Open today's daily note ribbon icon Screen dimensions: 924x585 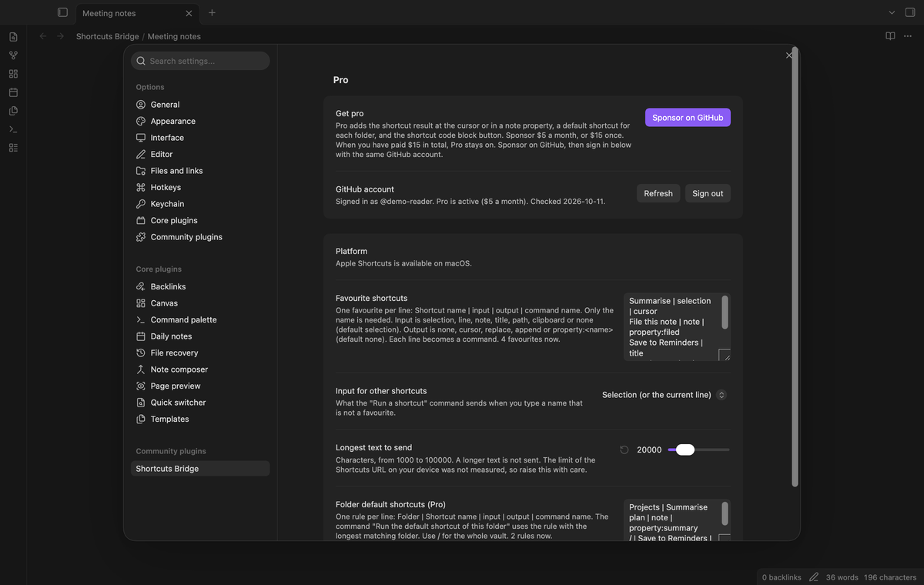tap(13, 92)
